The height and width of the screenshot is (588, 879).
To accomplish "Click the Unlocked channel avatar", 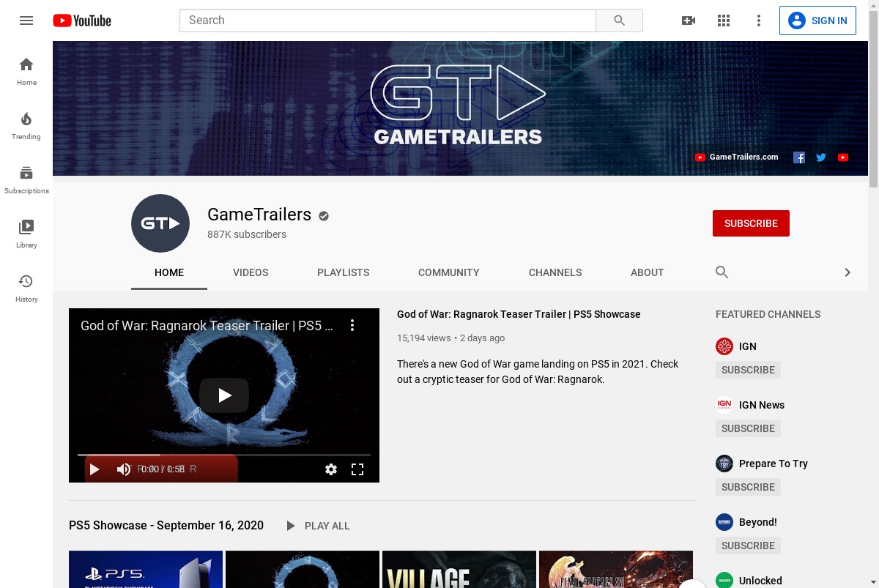I will pyautogui.click(x=724, y=581).
